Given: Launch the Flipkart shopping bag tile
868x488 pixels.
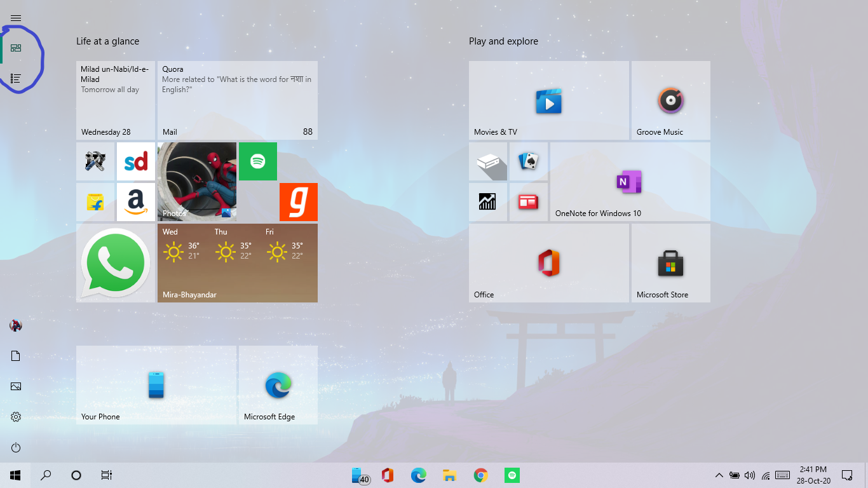Looking at the screenshot, I should tap(95, 202).
